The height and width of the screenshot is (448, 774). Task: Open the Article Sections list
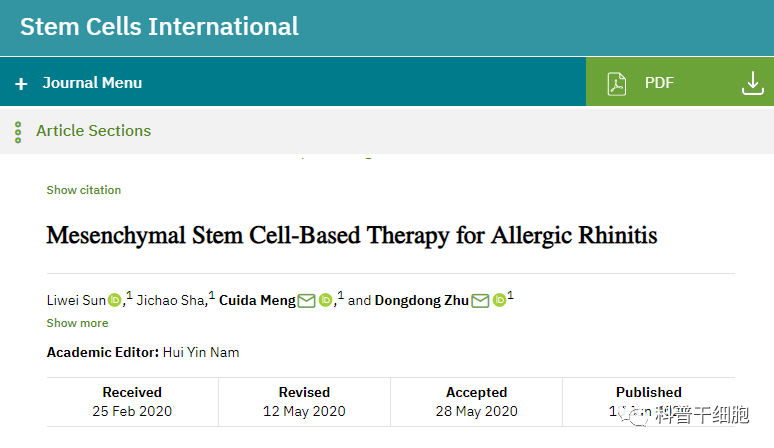click(93, 131)
